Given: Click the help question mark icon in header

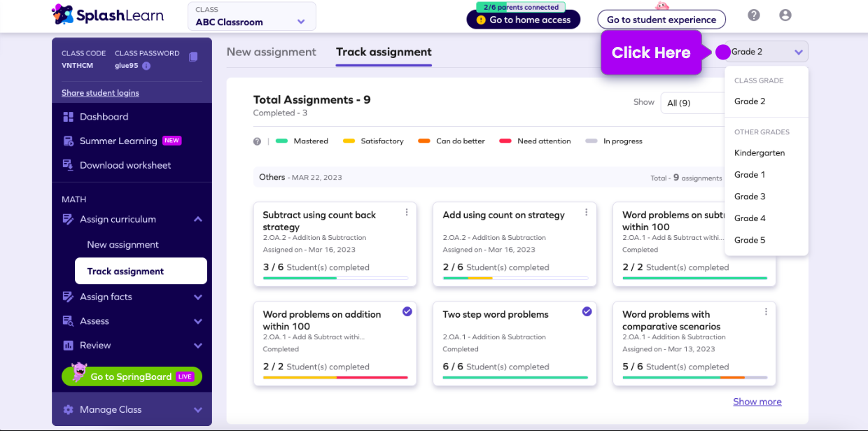Looking at the screenshot, I should pos(754,15).
